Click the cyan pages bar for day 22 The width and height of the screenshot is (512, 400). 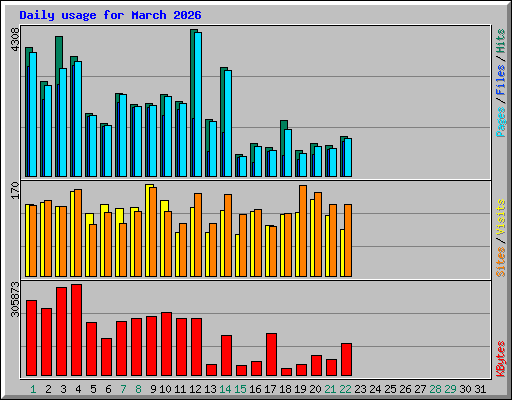348,157
